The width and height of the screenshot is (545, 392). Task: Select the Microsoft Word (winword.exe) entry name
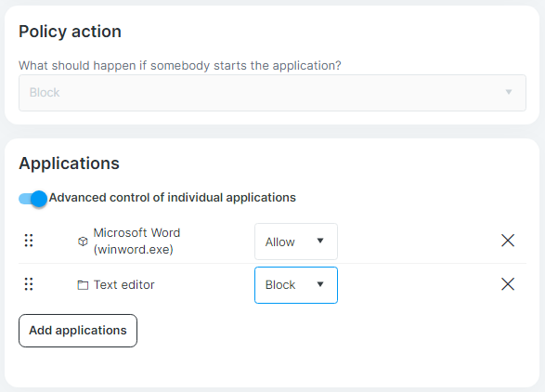136,241
